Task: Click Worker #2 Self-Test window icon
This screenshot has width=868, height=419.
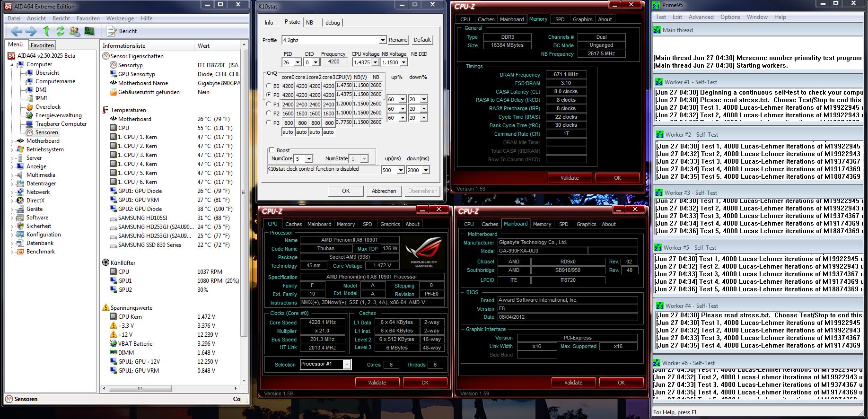Action: click(660, 134)
